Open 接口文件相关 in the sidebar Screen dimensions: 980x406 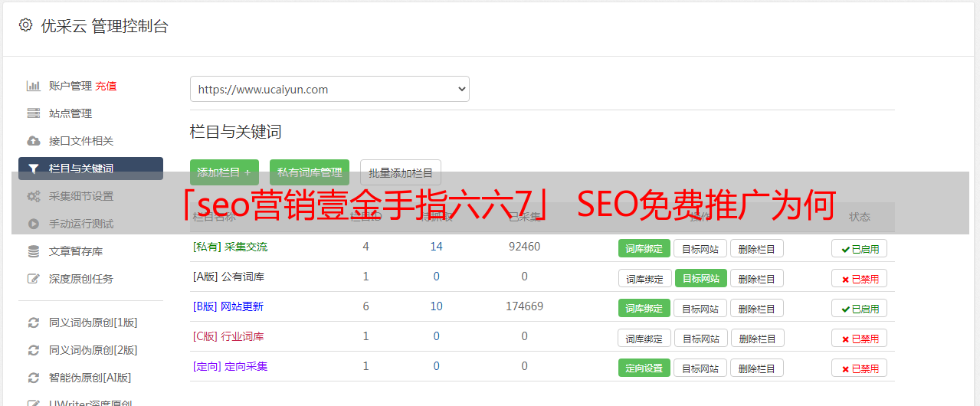[x=81, y=141]
